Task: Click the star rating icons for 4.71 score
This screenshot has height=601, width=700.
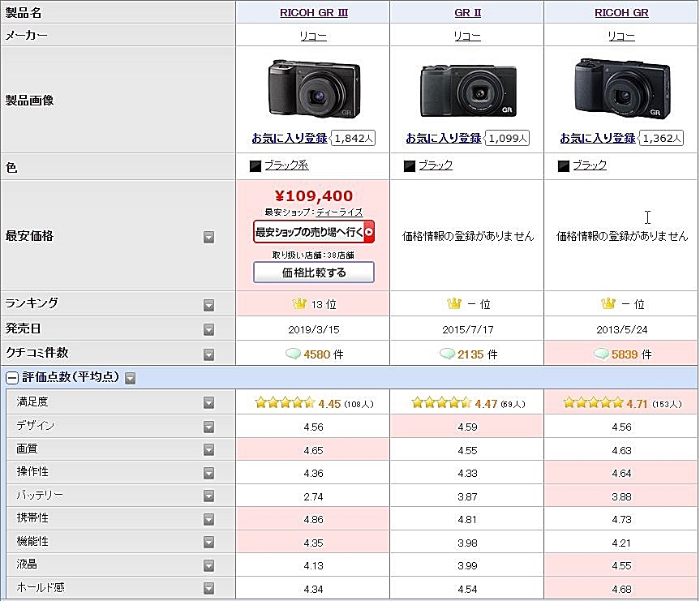Action: tap(593, 402)
